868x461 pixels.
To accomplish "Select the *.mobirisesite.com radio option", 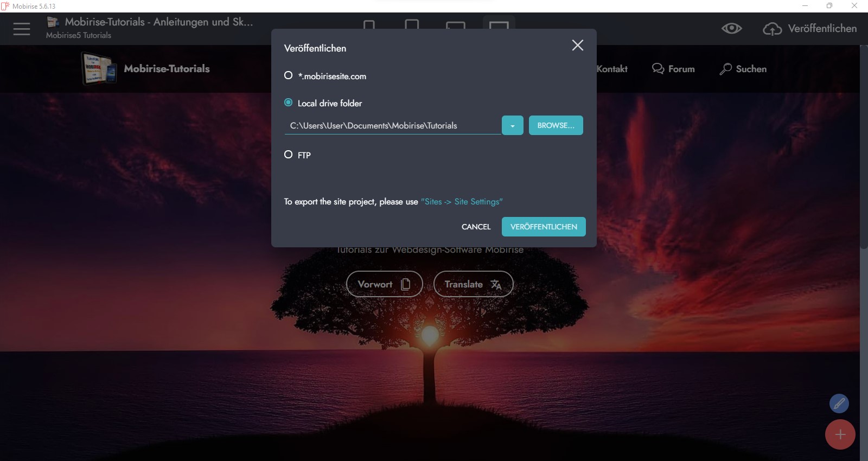I will [x=289, y=75].
